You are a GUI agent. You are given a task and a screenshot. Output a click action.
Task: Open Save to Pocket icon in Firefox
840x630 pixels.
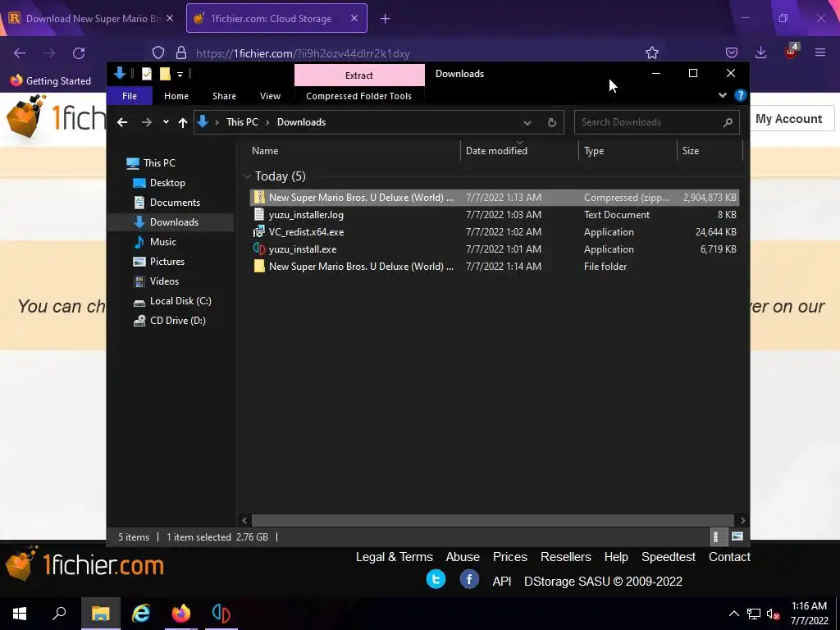731,52
